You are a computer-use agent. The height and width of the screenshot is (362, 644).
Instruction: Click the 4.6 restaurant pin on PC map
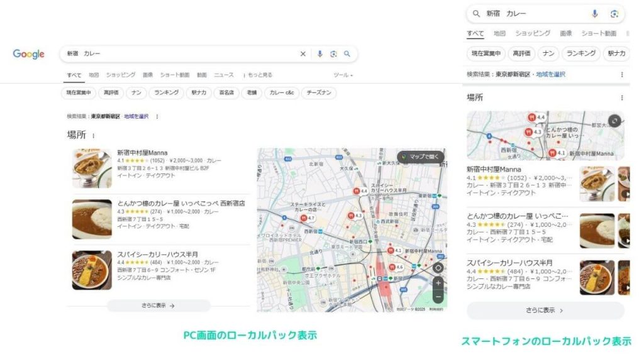pyautogui.click(x=396, y=267)
